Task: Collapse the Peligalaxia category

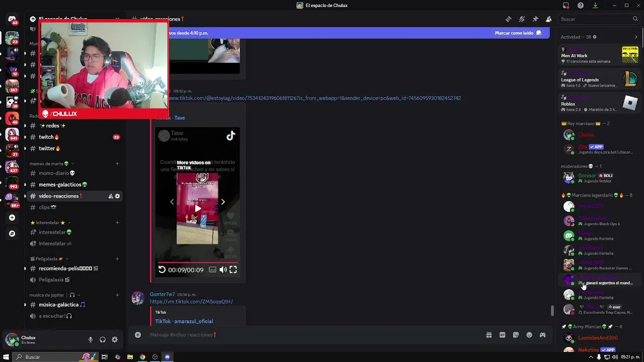Action: [x=48, y=259]
